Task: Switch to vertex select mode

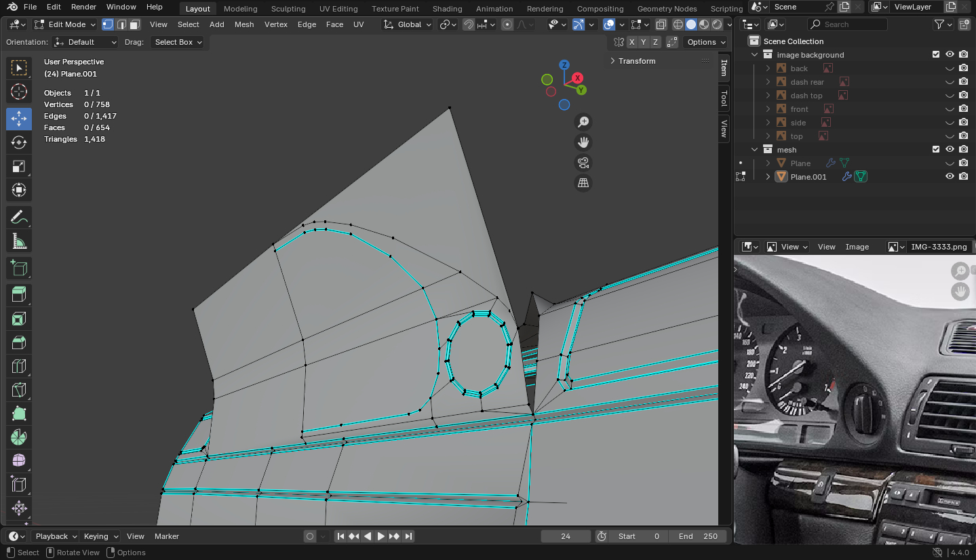Action: tap(108, 24)
